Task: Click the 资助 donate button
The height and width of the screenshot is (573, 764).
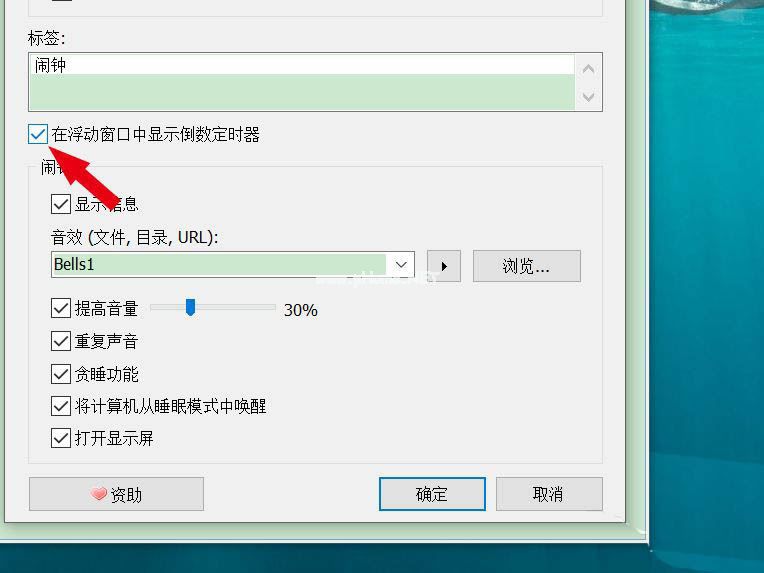Action: coord(116,494)
